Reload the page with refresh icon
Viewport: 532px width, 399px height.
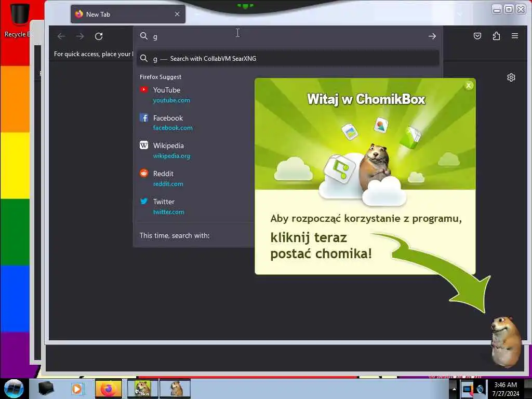point(99,36)
